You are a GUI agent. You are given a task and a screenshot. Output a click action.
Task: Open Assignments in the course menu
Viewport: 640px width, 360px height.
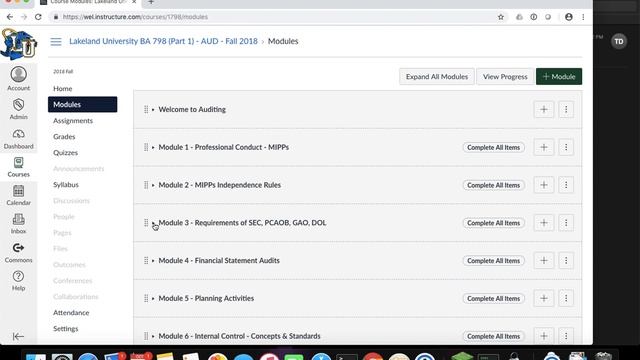coord(73,120)
